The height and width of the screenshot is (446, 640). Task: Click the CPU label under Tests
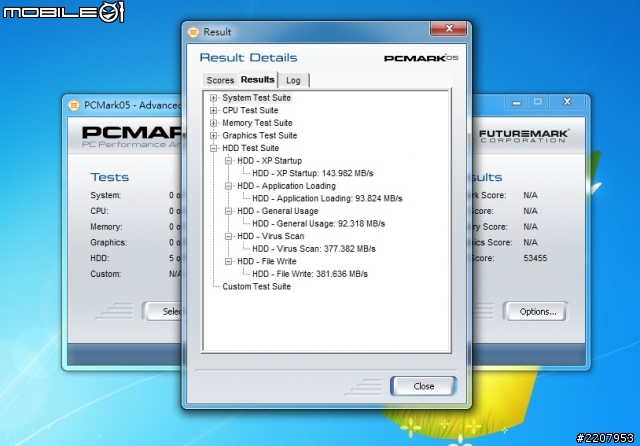(99, 211)
